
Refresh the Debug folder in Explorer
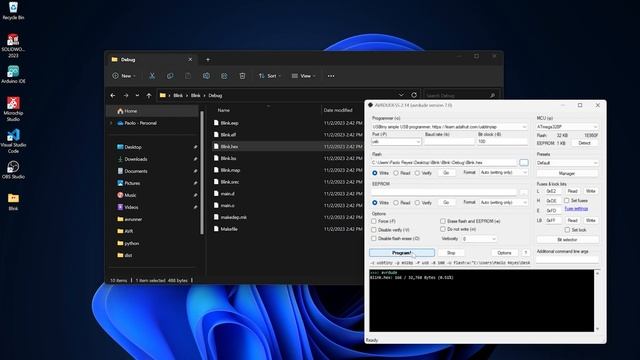click(x=414, y=95)
